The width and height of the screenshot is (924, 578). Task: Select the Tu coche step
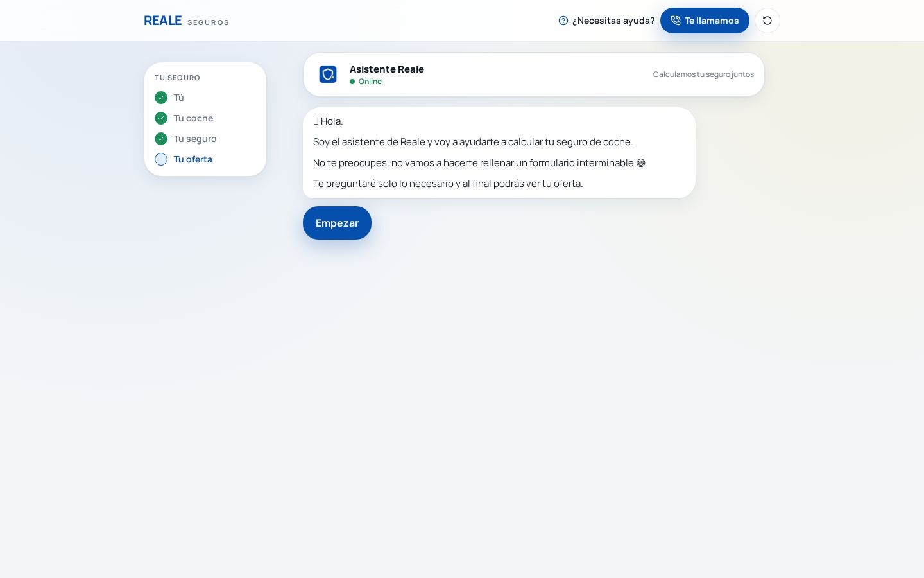pos(193,118)
